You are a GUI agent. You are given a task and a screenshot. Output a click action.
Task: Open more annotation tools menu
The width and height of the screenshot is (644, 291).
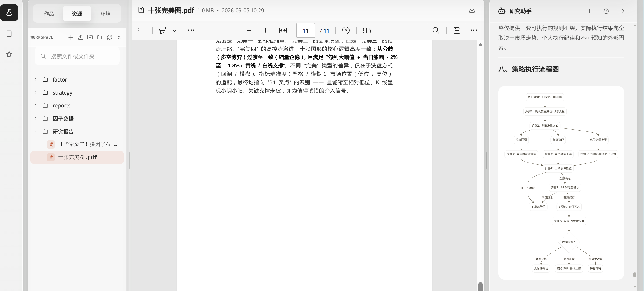[x=191, y=30]
